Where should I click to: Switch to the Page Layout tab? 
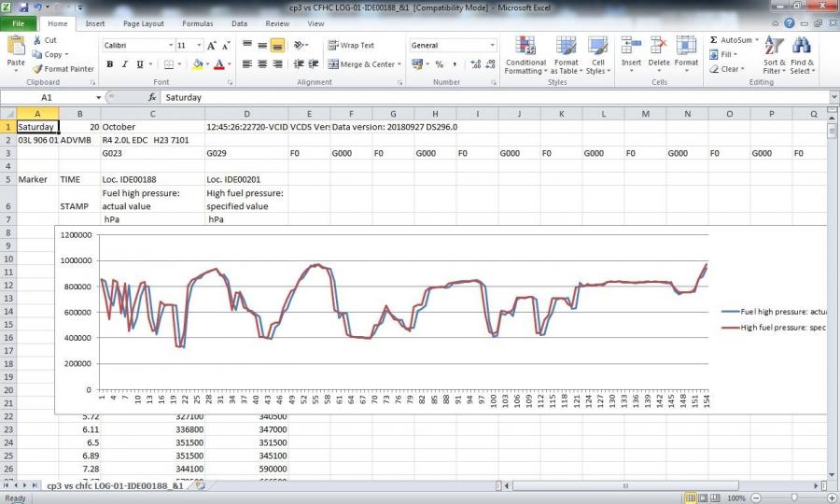point(143,23)
